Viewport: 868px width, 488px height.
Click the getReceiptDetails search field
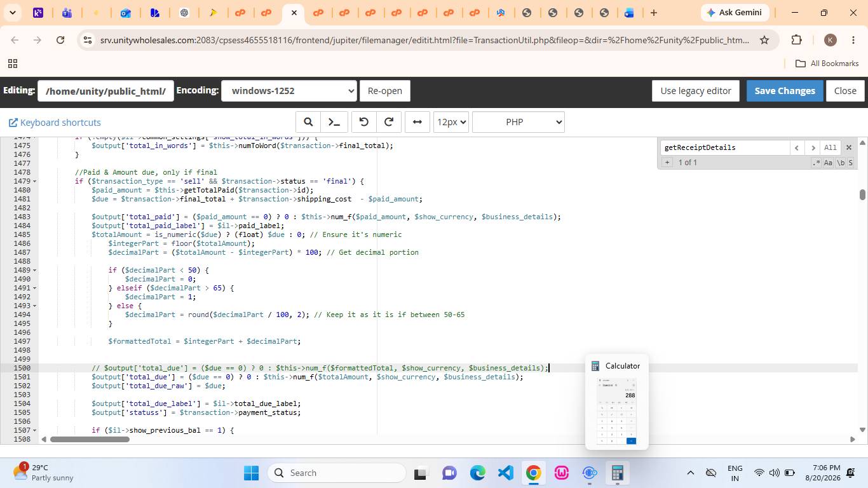[724, 147]
